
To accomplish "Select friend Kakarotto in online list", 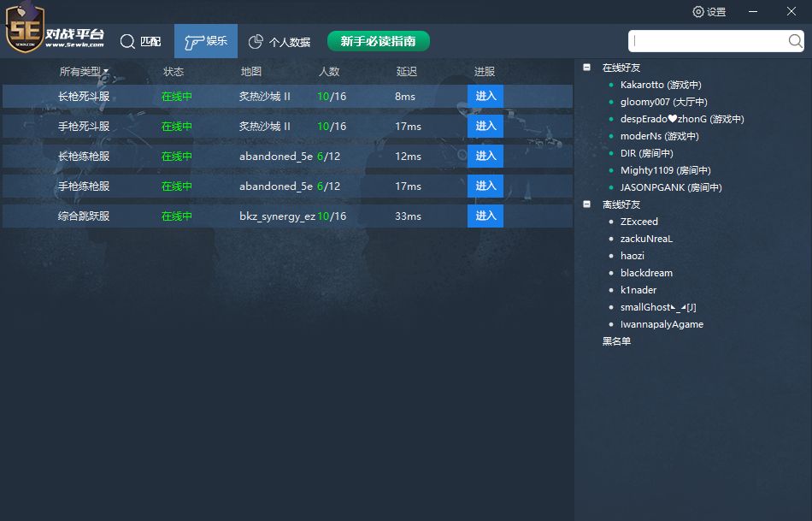I will click(x=661, y=85).
